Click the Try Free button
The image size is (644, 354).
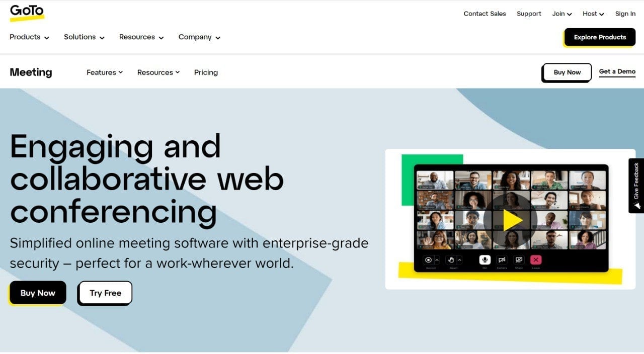(105, 293)
